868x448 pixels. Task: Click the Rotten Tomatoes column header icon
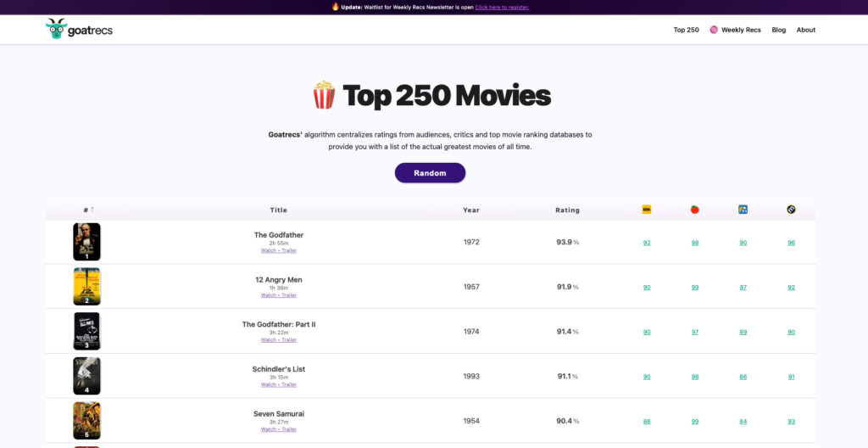(x=695, y=210)
